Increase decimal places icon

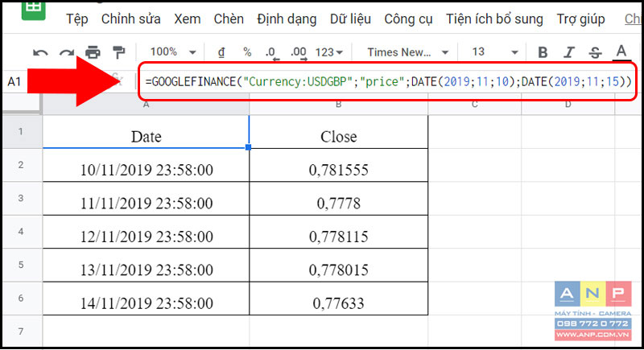[299, 53]
